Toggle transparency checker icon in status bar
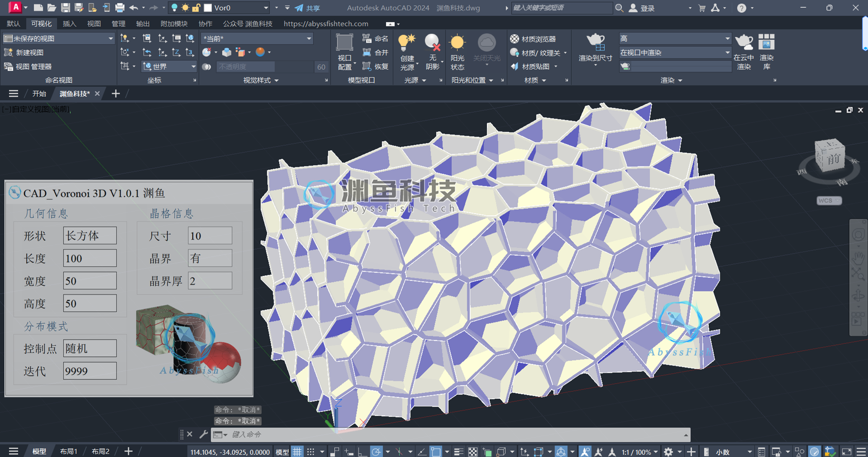Image resolution: width=868 pixels, height=457 pixels. point(473,451)
